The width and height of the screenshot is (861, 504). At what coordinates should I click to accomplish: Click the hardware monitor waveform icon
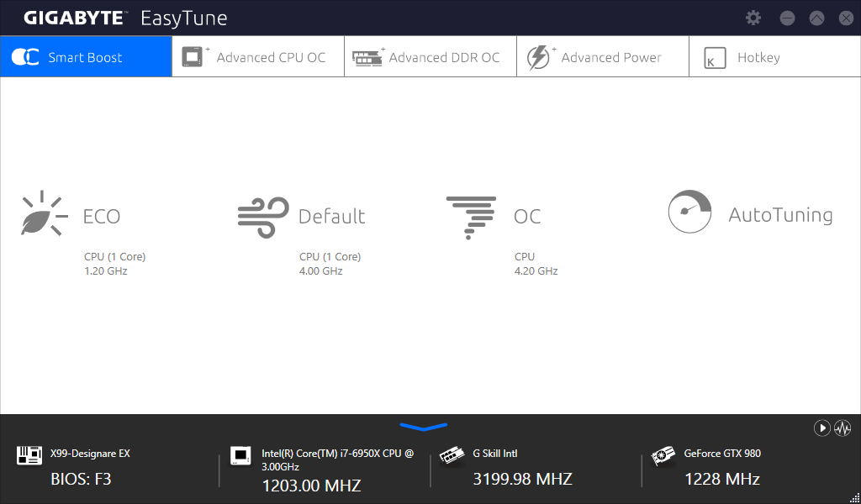pos(843,428)
